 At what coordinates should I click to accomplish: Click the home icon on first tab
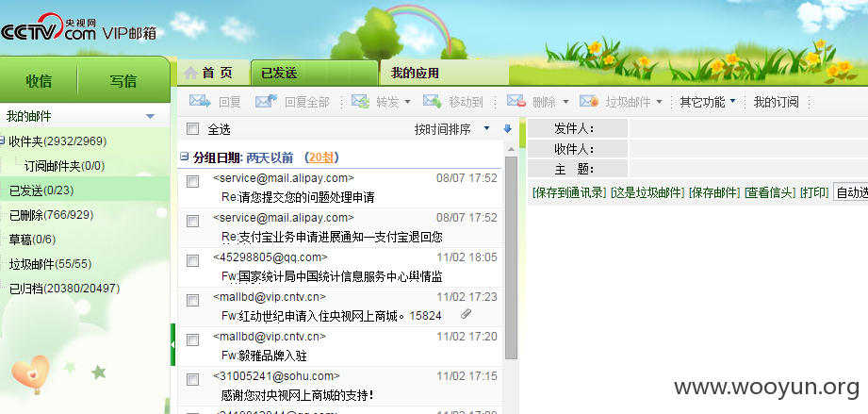190,73
